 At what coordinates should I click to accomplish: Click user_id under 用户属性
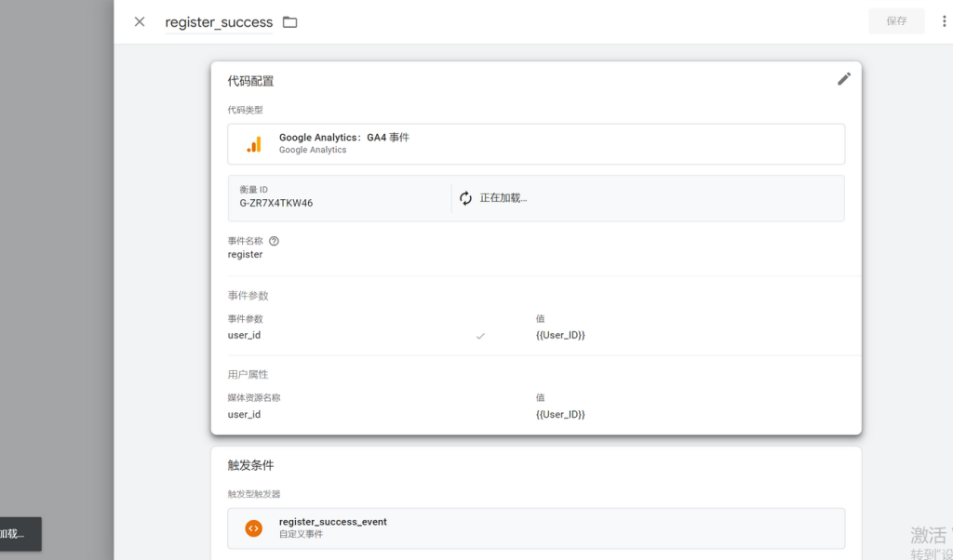[x=245, y=414]
